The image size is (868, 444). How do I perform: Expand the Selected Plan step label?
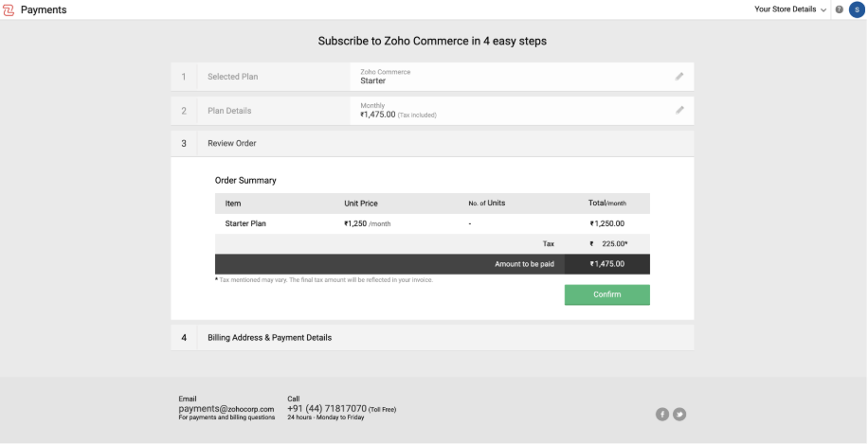232,77
